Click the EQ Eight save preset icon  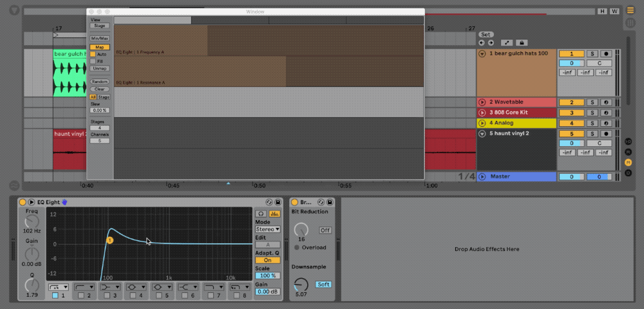[279, 202]
